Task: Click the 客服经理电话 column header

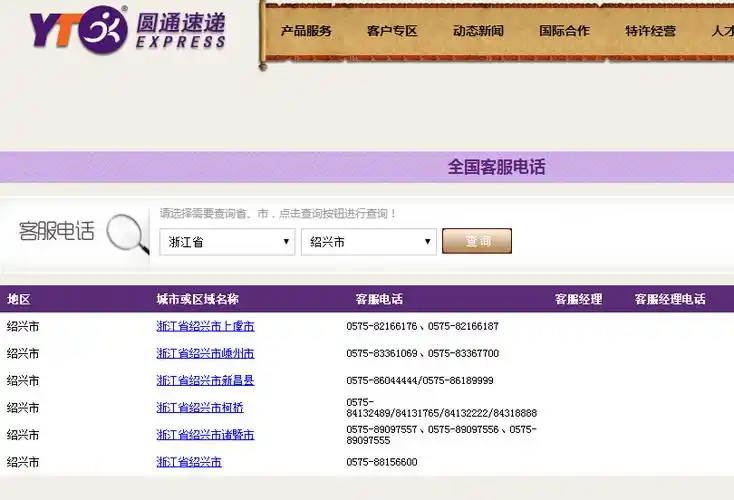Action: 670,299
